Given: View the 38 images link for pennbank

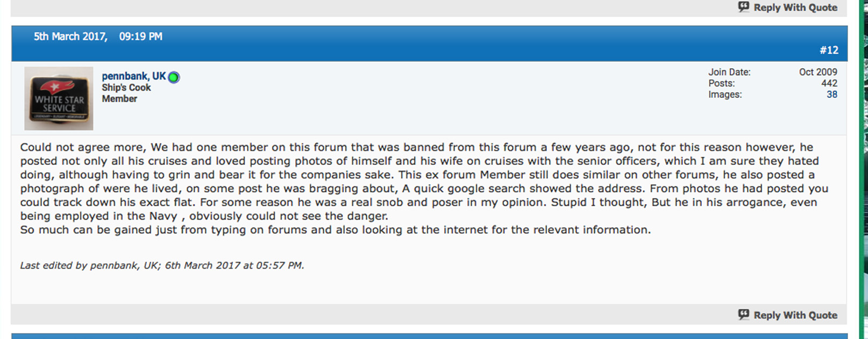Looking at the screenshot, I should (x=831, y=95).
